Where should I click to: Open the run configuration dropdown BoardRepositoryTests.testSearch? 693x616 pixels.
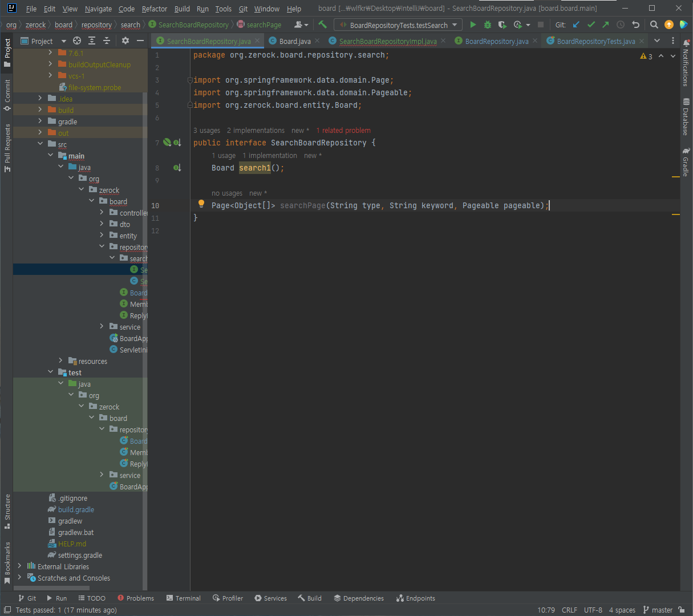399,25
